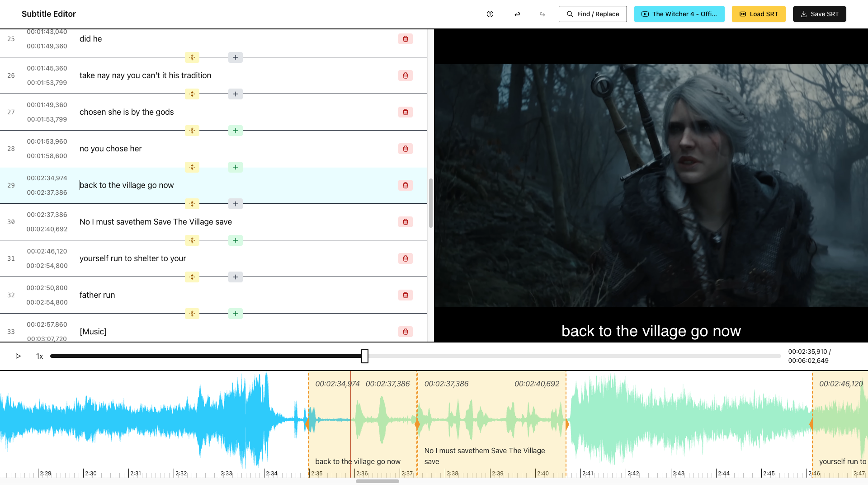Click merge icon below subtitle 32
The height and width of the screenshot is (488, 868).
tap(192, 314)
